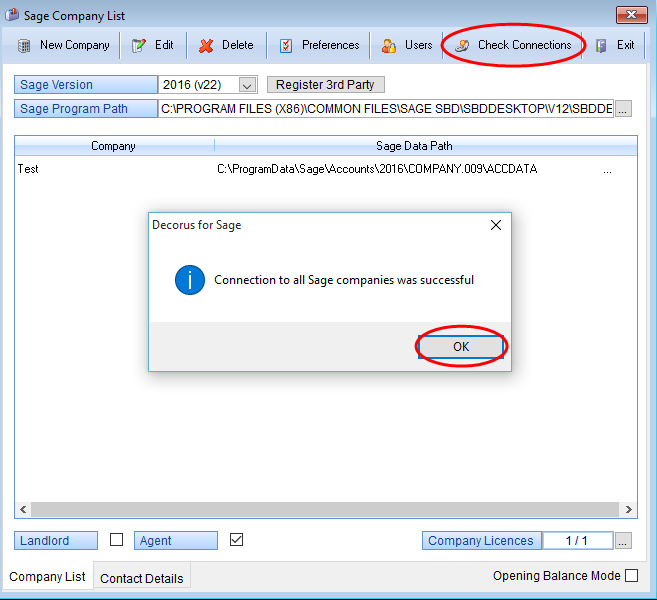
Task: Browse for Sage Program Path with ellipsis button
Action: pos(623,109)
